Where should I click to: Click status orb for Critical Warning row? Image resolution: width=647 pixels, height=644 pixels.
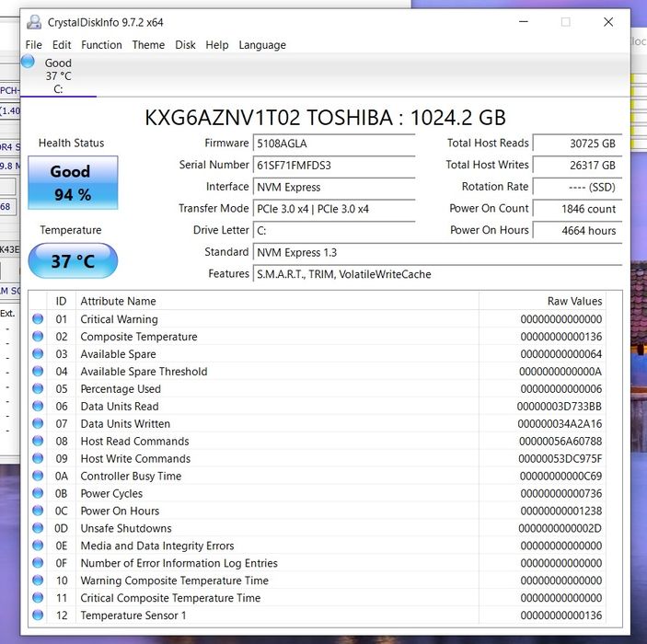(x=38, y=319)
